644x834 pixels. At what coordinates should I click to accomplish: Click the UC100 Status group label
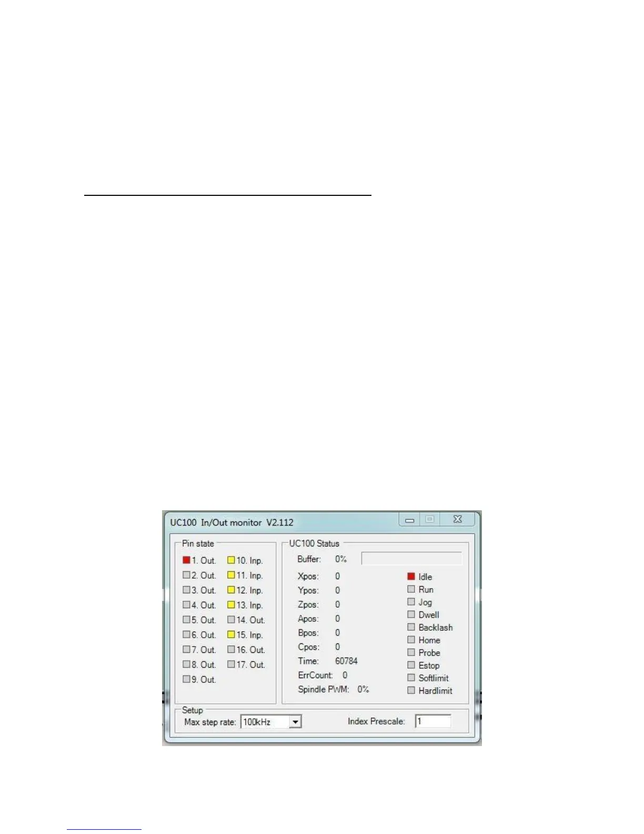314,543
